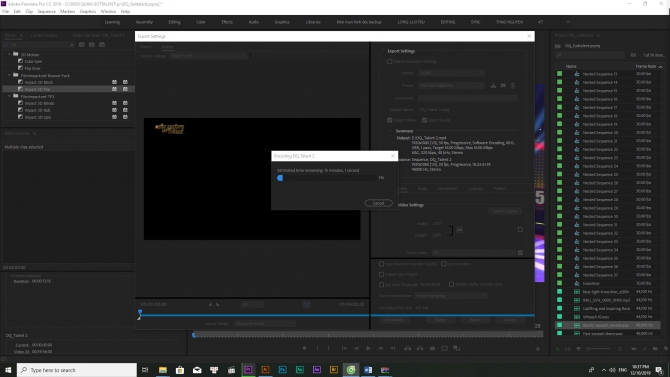Open the File menu
The height and width of the screenshot is (377, 670).
click(x=6, y=12)
